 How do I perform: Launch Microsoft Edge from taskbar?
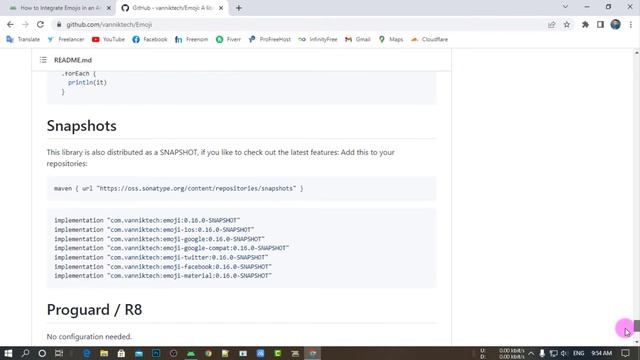point(87,353)
